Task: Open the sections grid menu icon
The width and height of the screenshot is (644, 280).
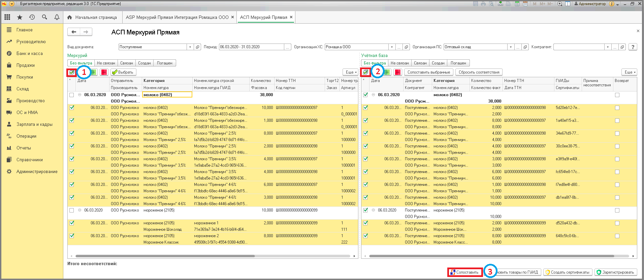Action: click(x=7, y=17)
